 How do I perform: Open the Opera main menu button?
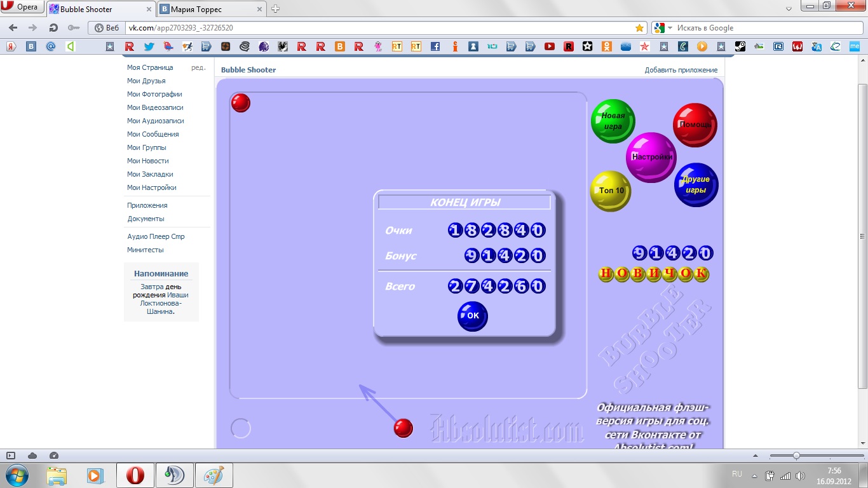pos(22,8)
